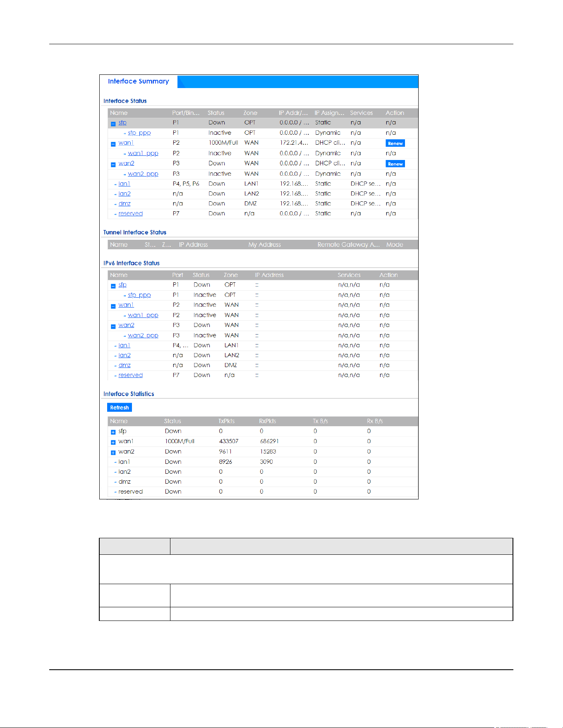Collapse the sfp row in IPv6 Interface Status
Screen dimensions: 563x728
pos(113,286)
